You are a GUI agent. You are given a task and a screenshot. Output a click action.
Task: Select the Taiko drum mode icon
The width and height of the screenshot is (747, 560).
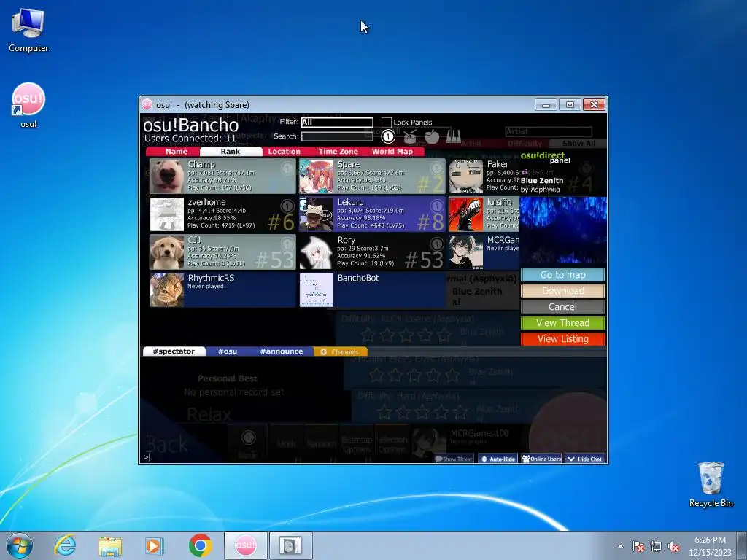coord(410,137)
